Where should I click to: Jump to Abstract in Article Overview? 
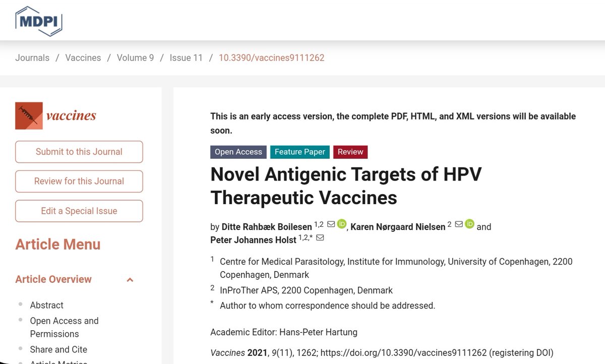(x=47, y=305)
